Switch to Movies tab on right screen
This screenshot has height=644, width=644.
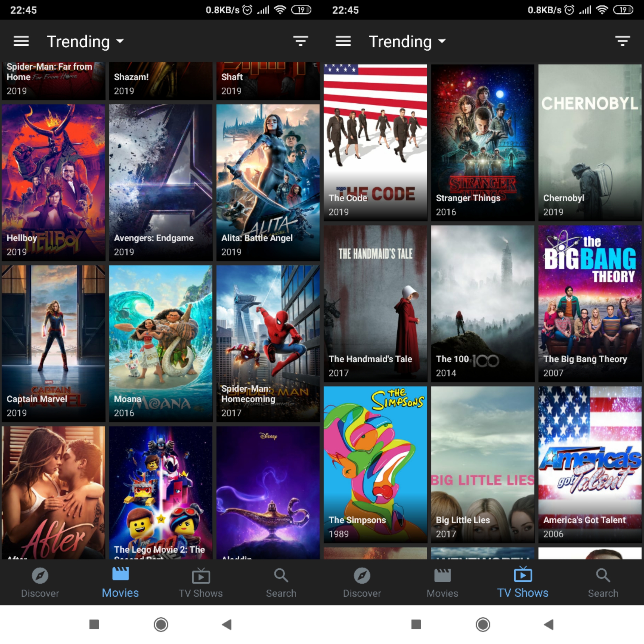click(x=442, y=582)
